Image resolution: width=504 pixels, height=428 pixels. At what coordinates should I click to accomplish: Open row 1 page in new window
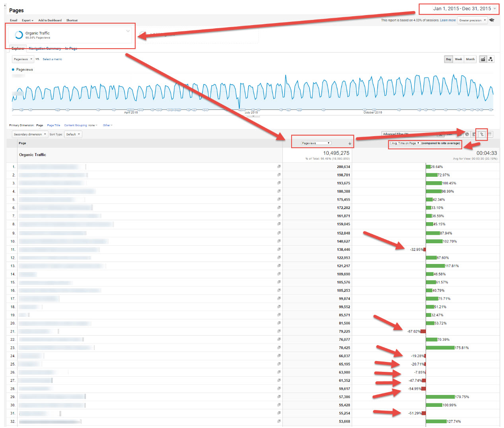pyautogui.click(x=279, y=167)
